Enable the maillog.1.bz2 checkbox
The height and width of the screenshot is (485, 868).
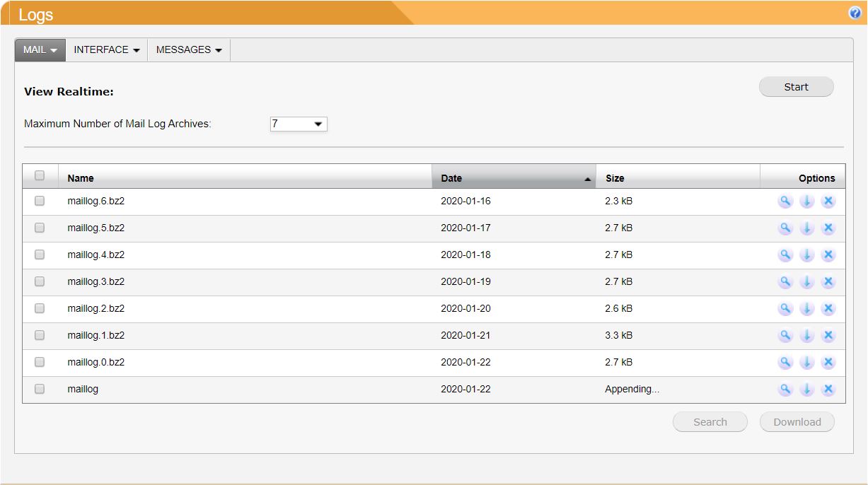pyautogui.click(x=40, y=335)
